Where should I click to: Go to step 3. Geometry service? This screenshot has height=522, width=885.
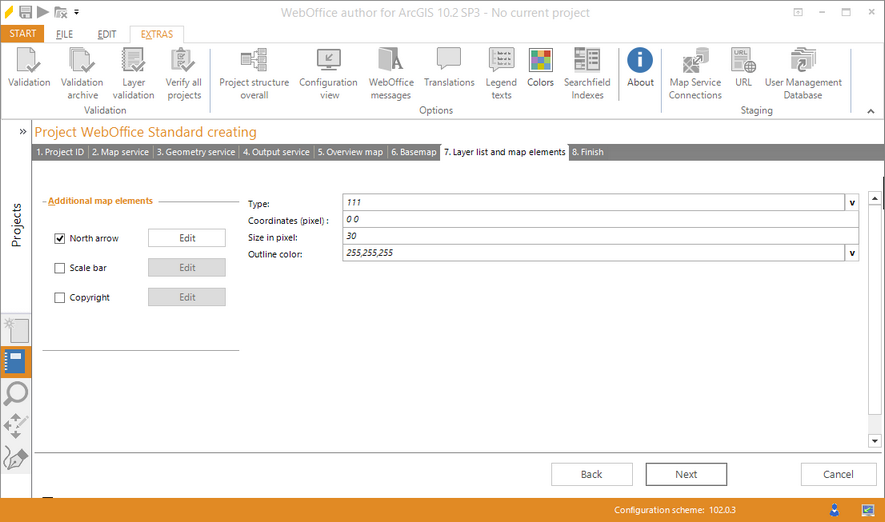point(196,152)
